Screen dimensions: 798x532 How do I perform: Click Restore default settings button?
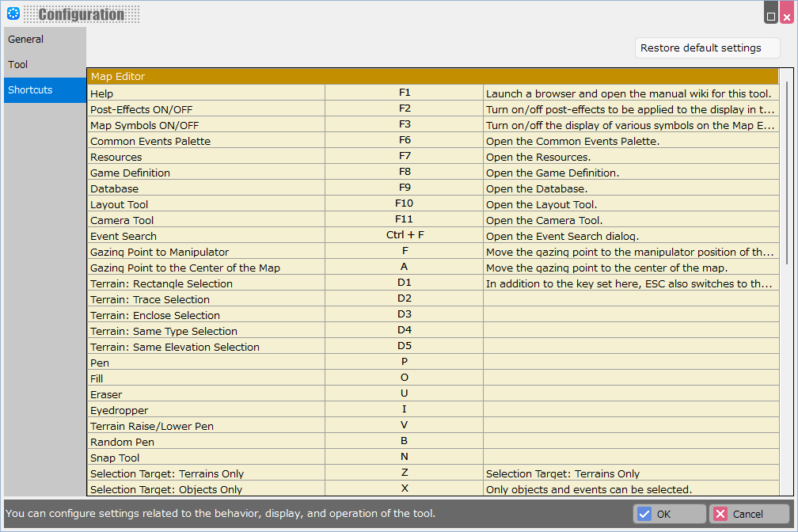click(x=707, y=48)
